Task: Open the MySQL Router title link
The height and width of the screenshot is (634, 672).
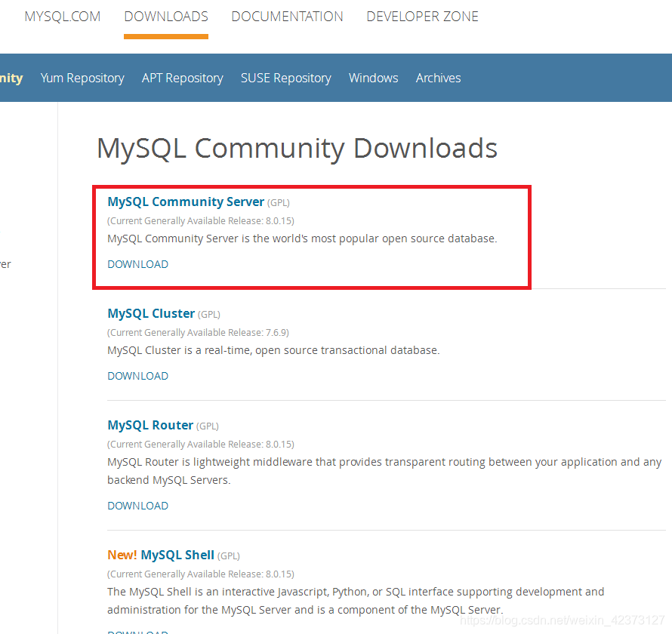Action: (150, 426)
